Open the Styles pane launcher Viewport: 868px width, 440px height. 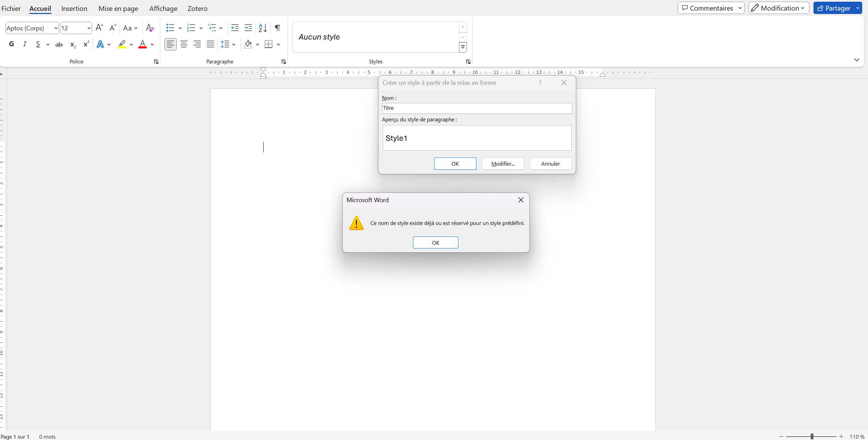click(x=468, y=62)
